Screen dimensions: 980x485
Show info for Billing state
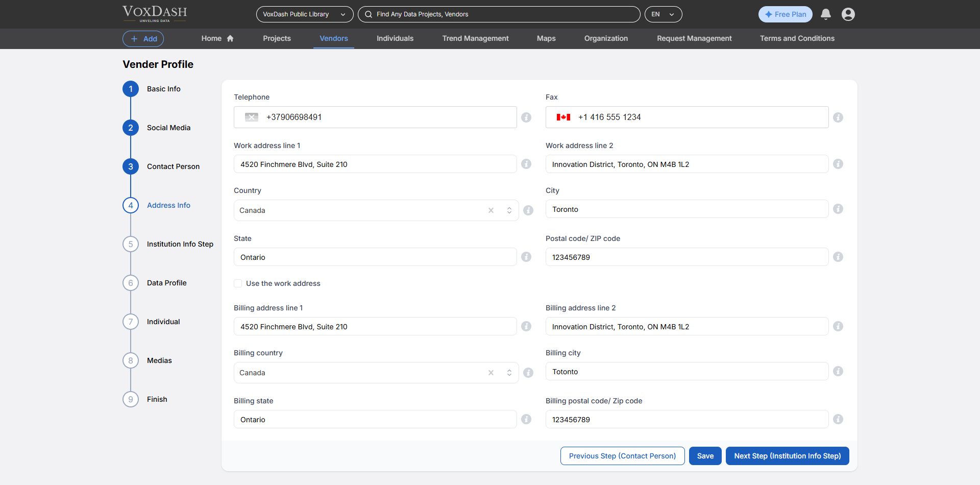tap(526, 419)
